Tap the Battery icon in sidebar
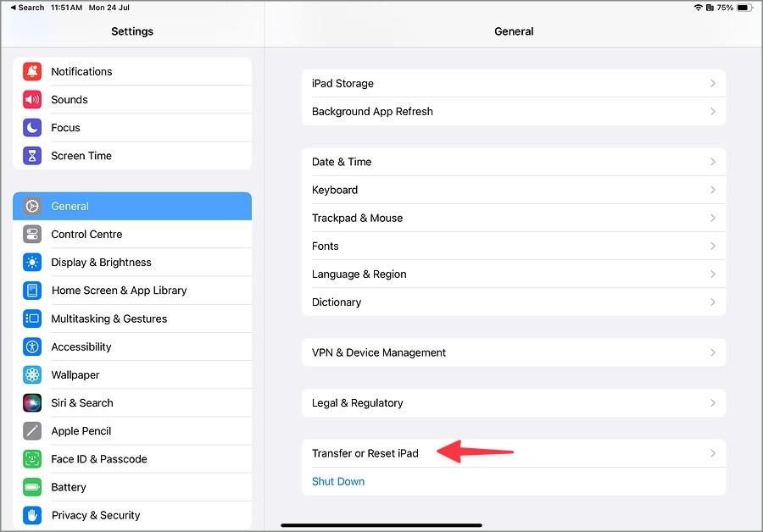 point(32,487)
